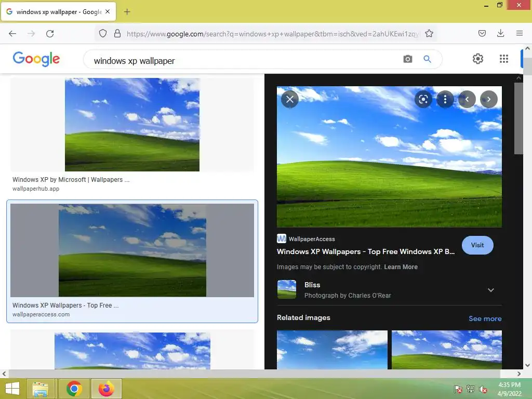The width and height of the screenshot is (532, 399).
Task: Close the image preview panel
Action: coord(290,99)
